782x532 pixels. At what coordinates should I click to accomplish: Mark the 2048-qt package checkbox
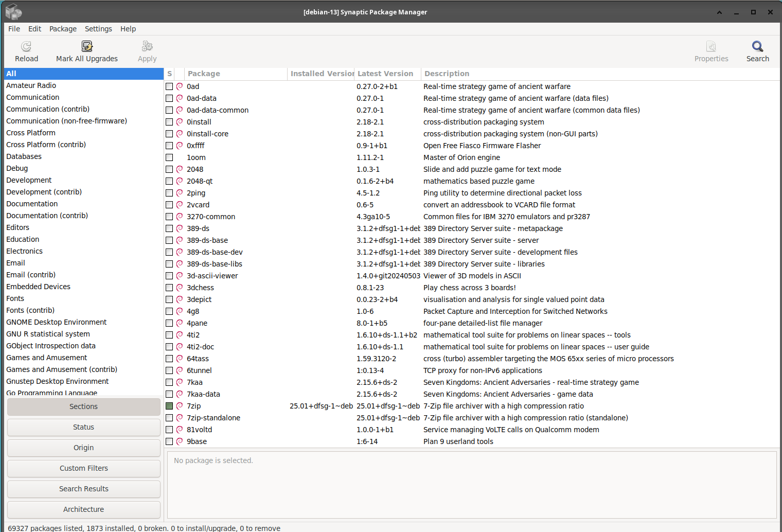169,181
